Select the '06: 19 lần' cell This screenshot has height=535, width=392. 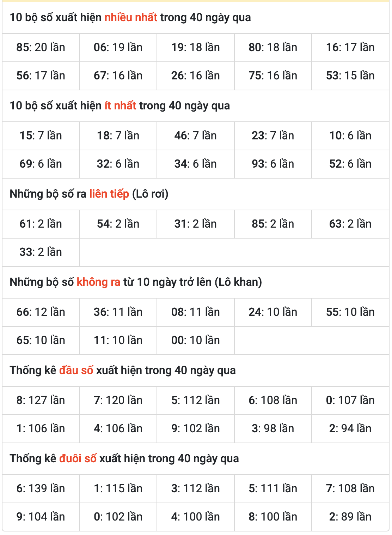tap(118, 48)
